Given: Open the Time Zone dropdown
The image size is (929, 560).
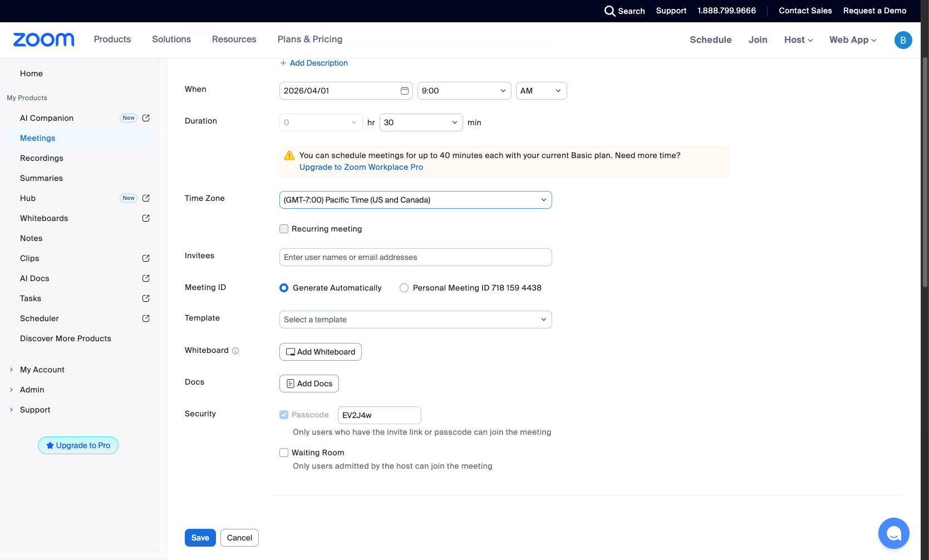Looking at the screenshot, I should (416, 200).
